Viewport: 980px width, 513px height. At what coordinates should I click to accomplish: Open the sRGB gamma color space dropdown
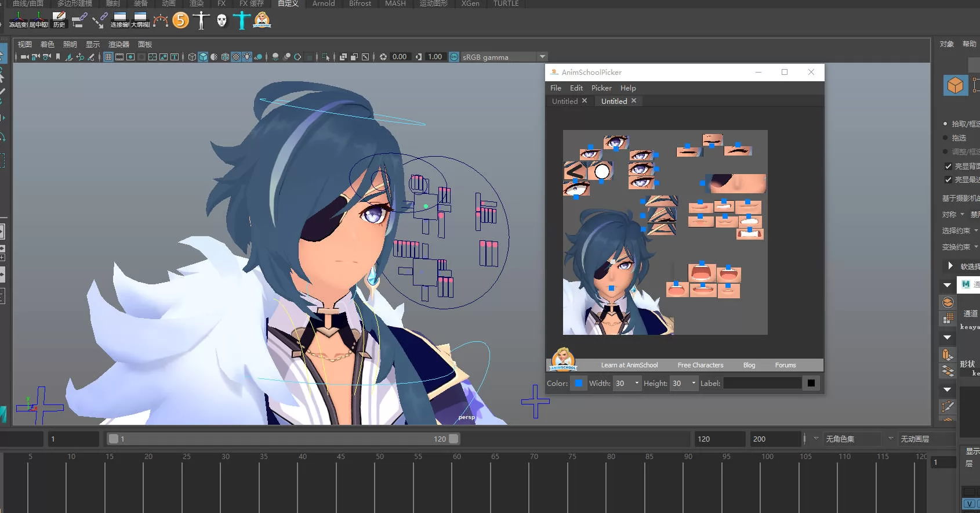click(504, 57)
